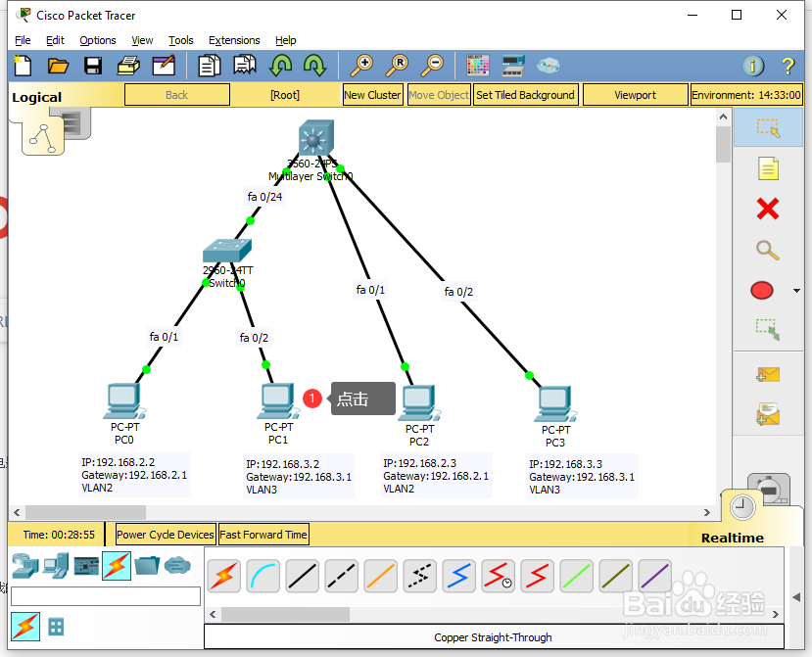This screenshot has width=812, height=657.
Task: Select the End Devices category
Action: pyautogui.click(x=56, y=566)
